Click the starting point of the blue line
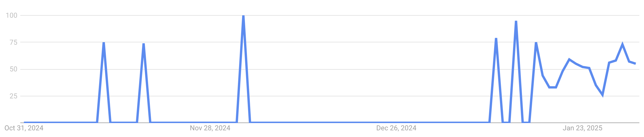Viewport: 644px width, 137px height. point(24,122)
